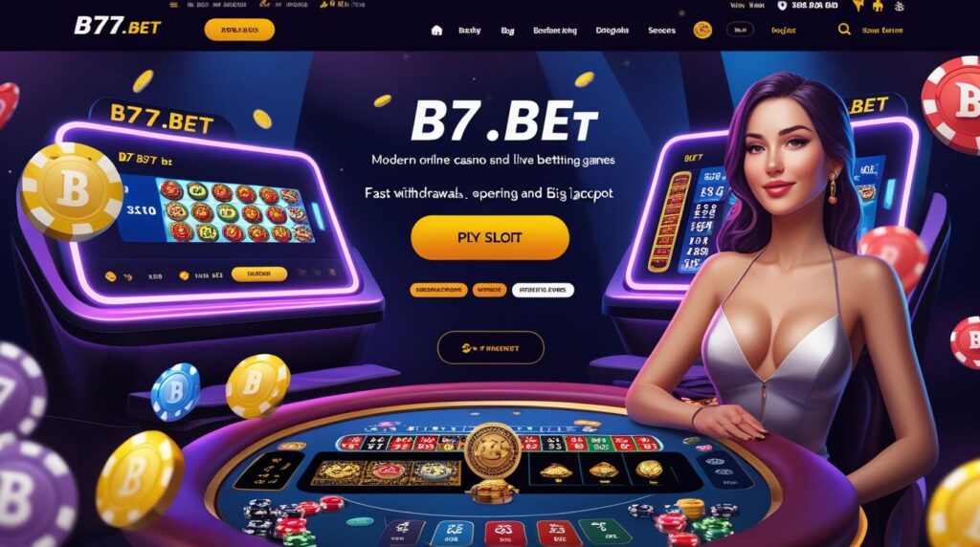This screenshot has height=547, width=980.
Task: Click the red B chip in top-right corner
Action: [x=952, y=103]
